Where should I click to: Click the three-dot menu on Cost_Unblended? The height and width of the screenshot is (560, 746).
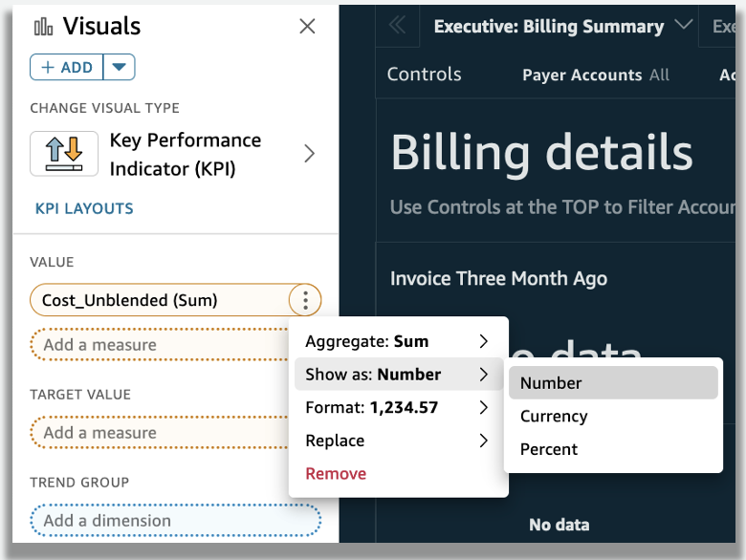(305, 301)
